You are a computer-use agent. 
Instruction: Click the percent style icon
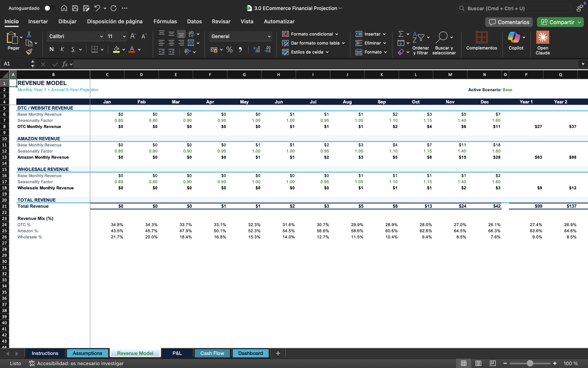(229, 50)
